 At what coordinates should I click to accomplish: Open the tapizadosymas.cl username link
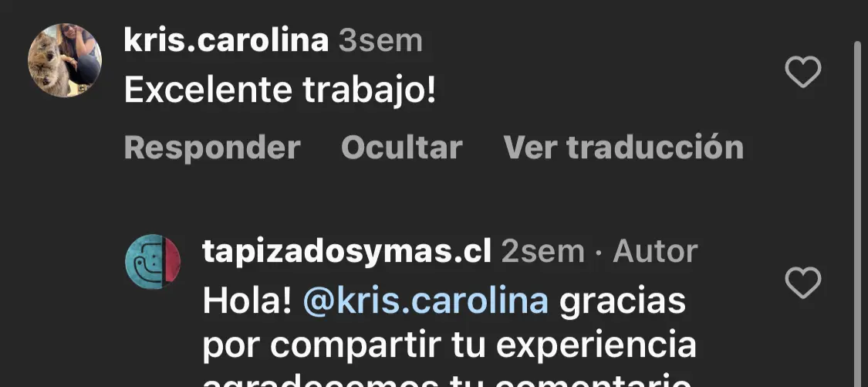pyautogui.click(x=347, y=252)
